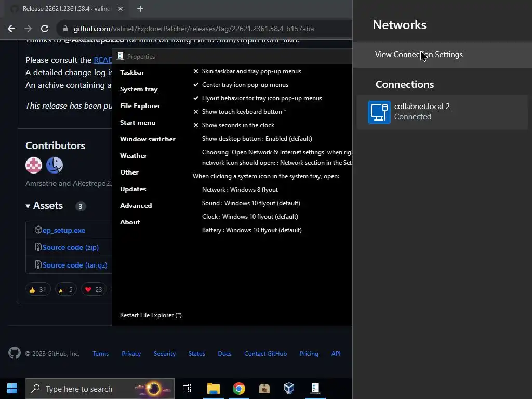532x399 pixels.
Task: Select the File Explorer section
Action: pyautogui.click(x=140, y=106)
